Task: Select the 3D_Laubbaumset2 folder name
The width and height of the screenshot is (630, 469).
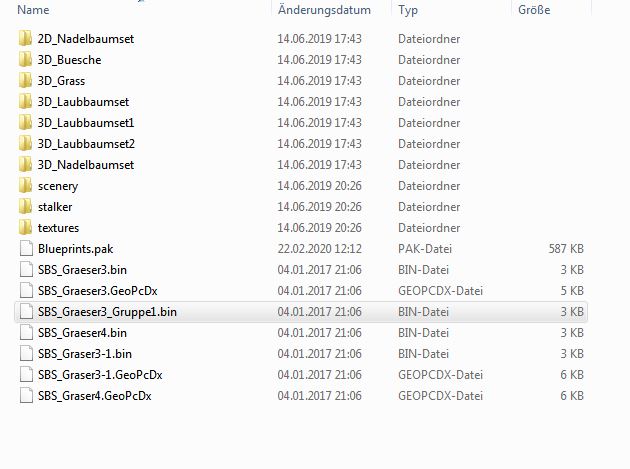Action: click(86, 143)
